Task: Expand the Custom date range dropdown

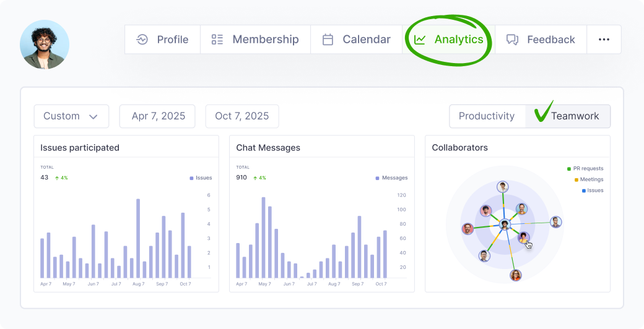Action: tap(71, 116)
